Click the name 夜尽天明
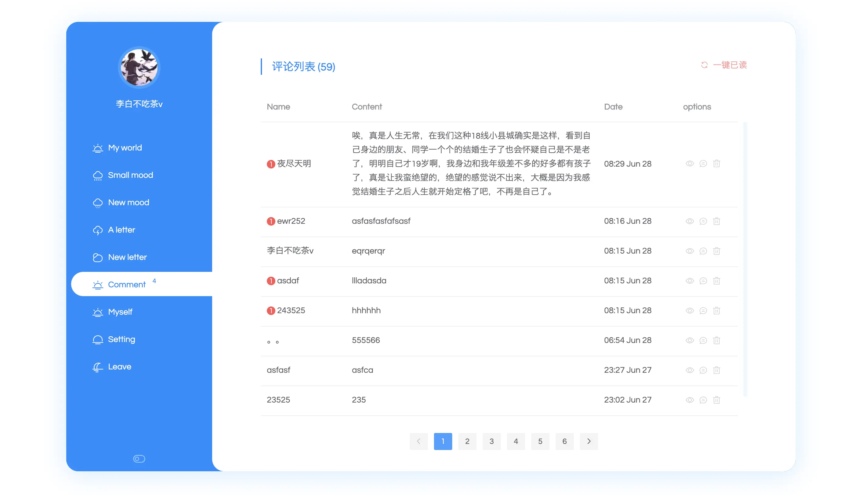The height and width of the screenshot is (495, 868). (294, 164)
